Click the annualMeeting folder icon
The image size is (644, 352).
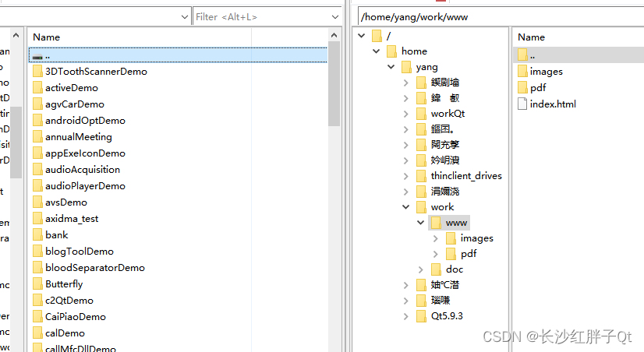coord(37,136)
